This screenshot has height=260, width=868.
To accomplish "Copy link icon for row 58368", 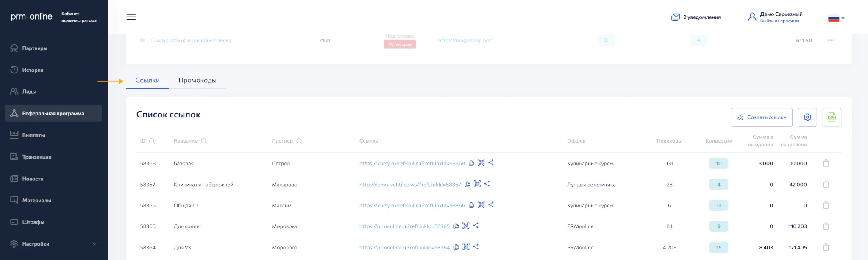I will coord(471,163).
